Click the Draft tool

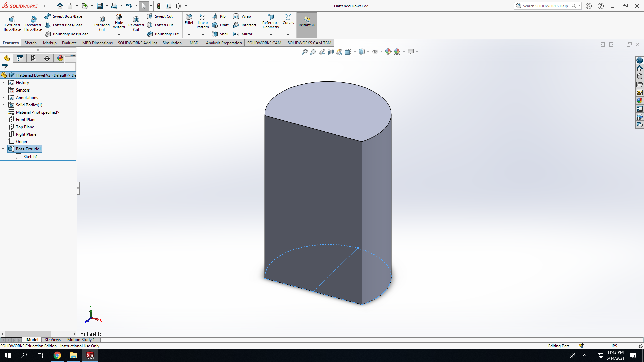pyautogui.click(x=220, y=25)
